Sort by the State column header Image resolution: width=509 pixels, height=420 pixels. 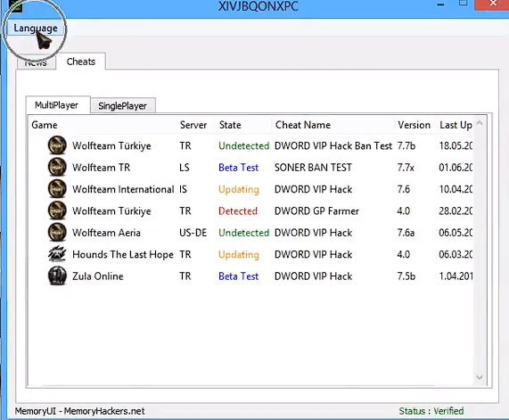click(230, 125)
